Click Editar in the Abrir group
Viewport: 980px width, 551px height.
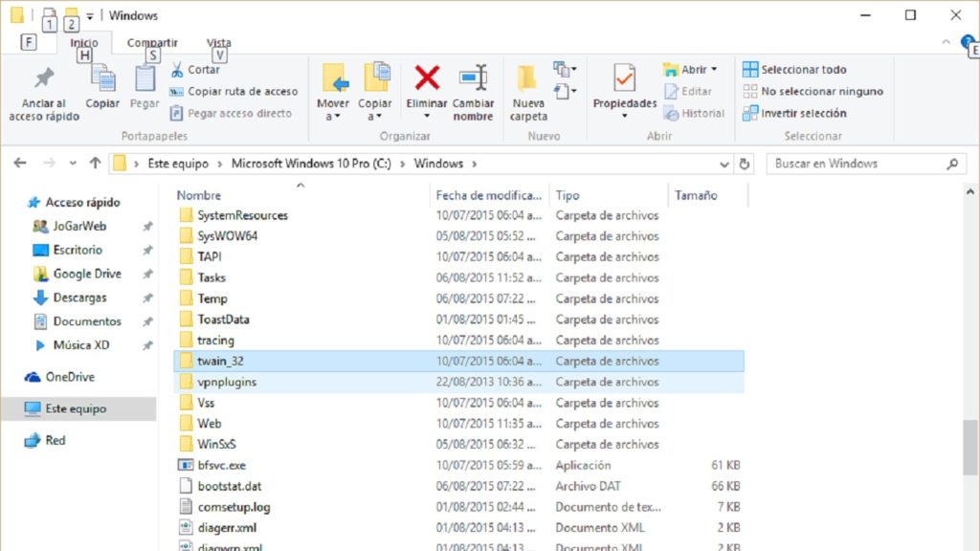(x=688, y=91)
